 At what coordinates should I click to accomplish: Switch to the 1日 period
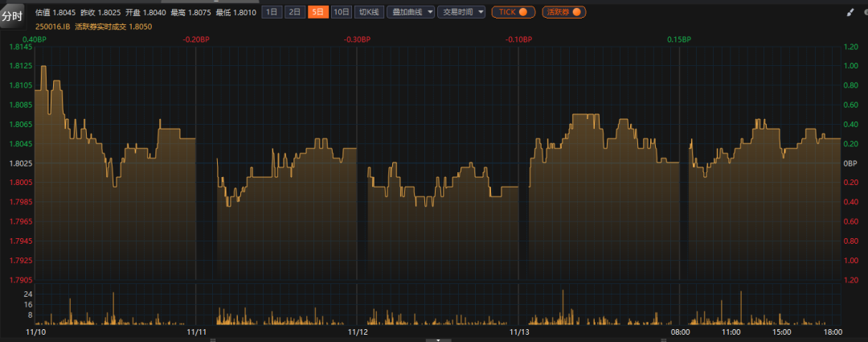point(272,12)
